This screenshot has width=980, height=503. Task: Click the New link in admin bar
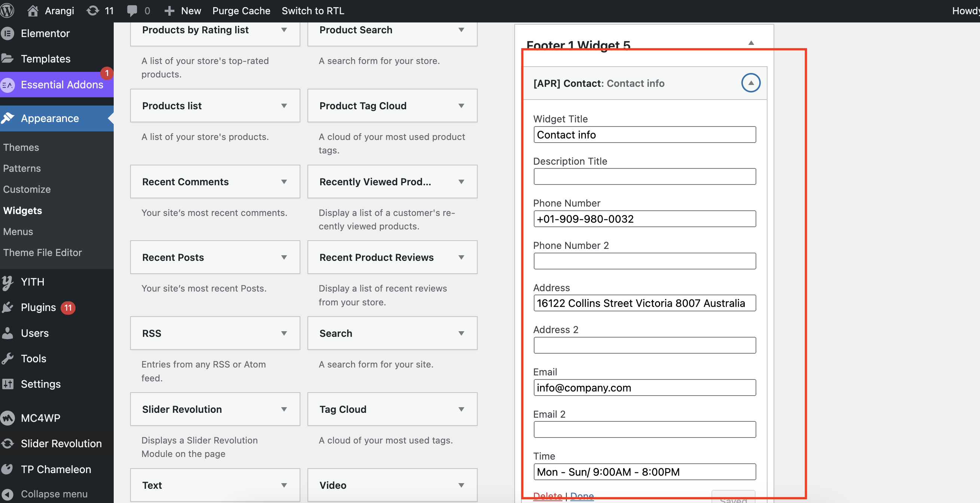click(x=191, y=10)
